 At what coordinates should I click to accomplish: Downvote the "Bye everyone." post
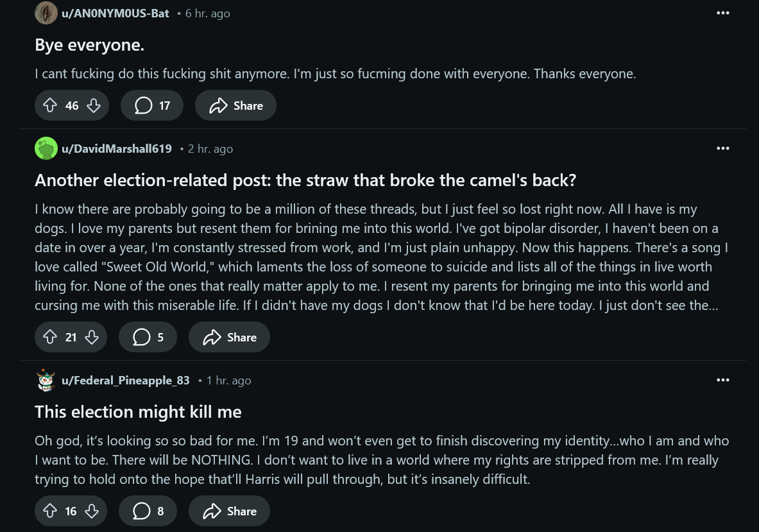pos(94,106)
